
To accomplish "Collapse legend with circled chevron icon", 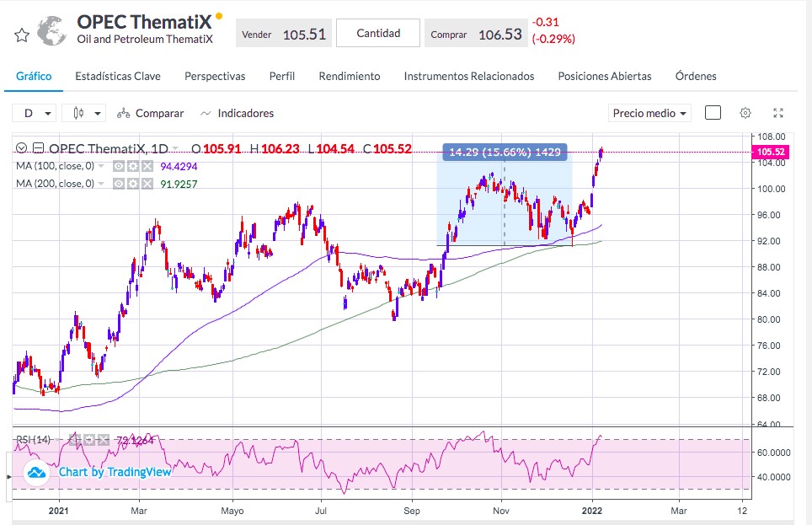I will (21, 149).
